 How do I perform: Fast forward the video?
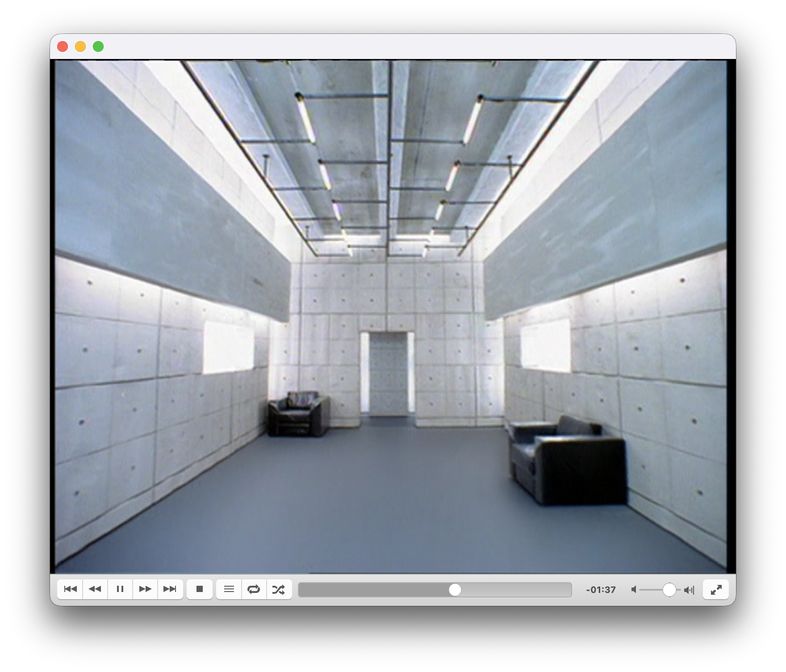pos(145,589)
